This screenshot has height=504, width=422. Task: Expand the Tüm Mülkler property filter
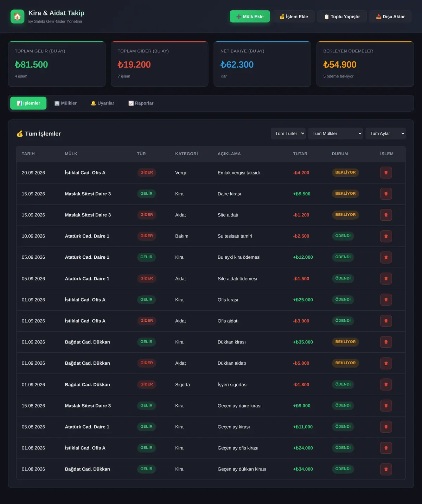pos(335,133)
